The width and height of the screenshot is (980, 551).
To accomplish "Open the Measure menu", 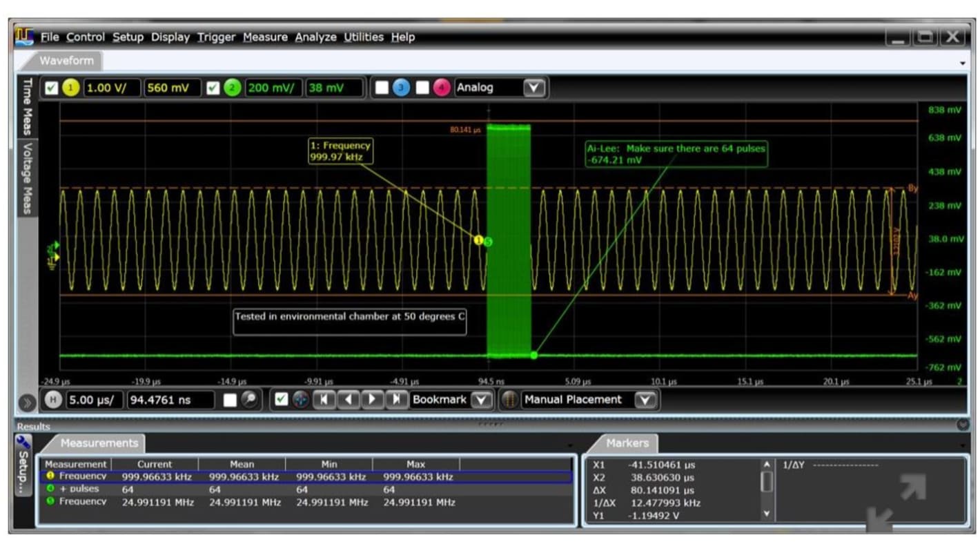I will pos(265,37).
